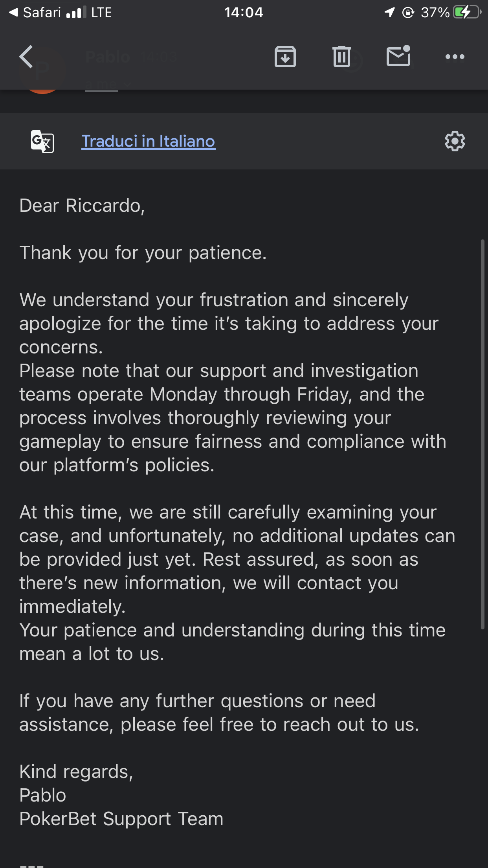
Task: Tap the location services arrow icon
Action: pyautogui.click(x=389, y=13)
